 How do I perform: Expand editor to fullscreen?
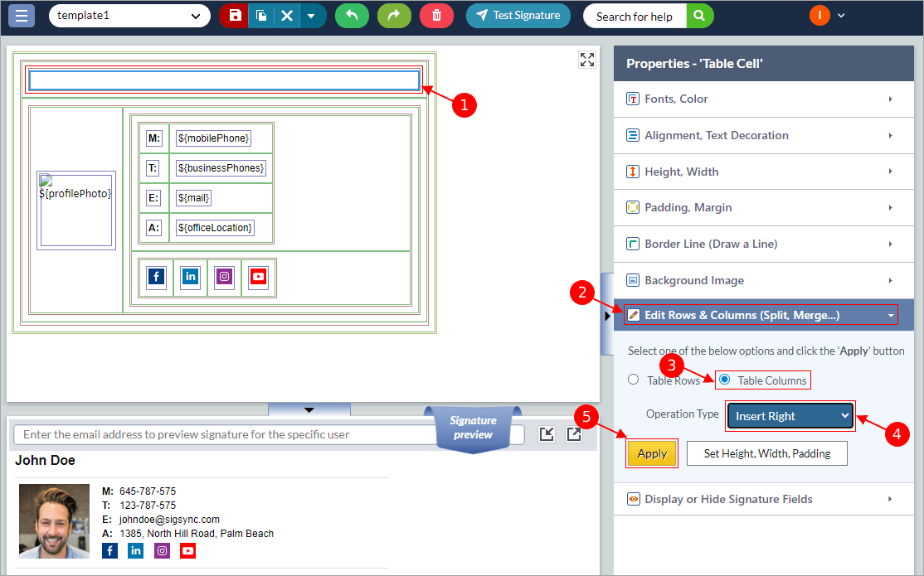pos(587,60)
